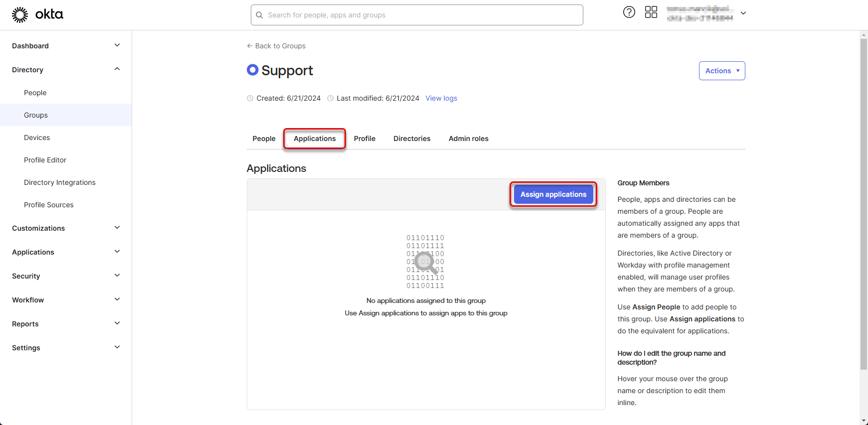Click the search magnifier icon
The width and height of the screenshot is (868, 425).
point(259,15)
